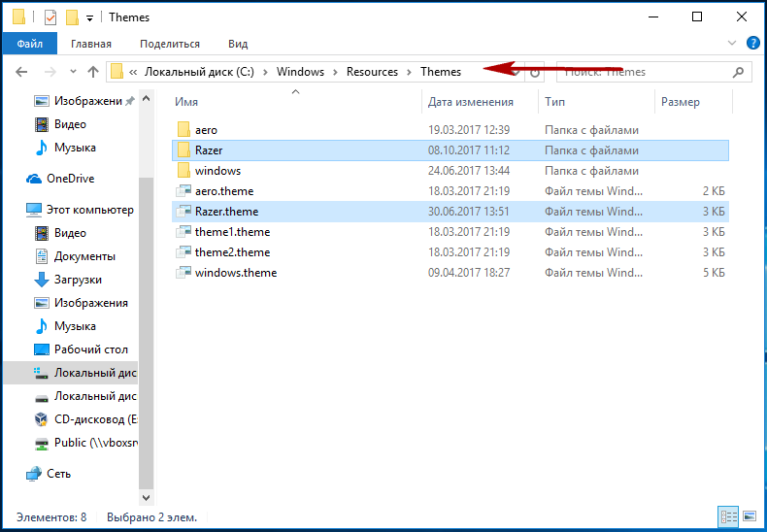The width and height of the screenshot is (767, 532).
Task: Open Видео under Quick access
Action: 70,124
